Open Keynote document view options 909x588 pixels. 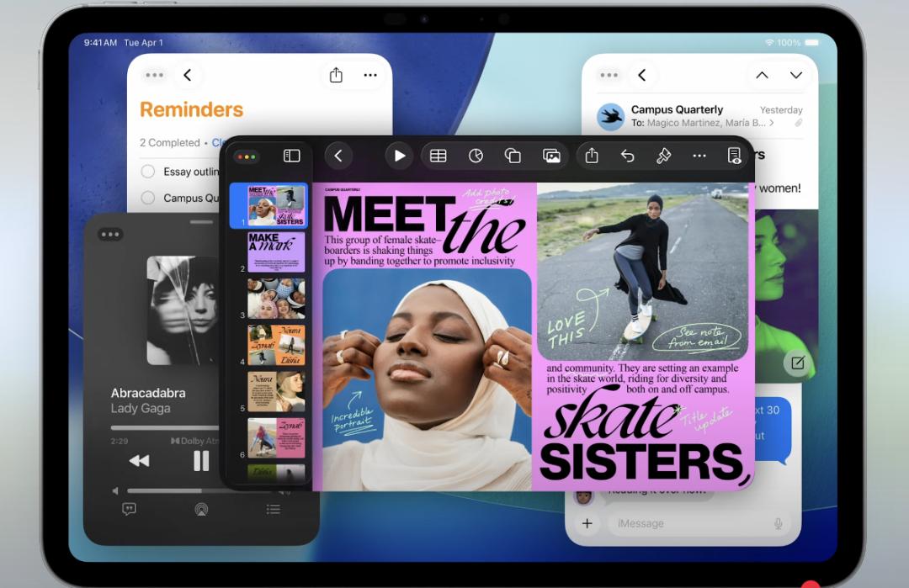pos(734,156)
